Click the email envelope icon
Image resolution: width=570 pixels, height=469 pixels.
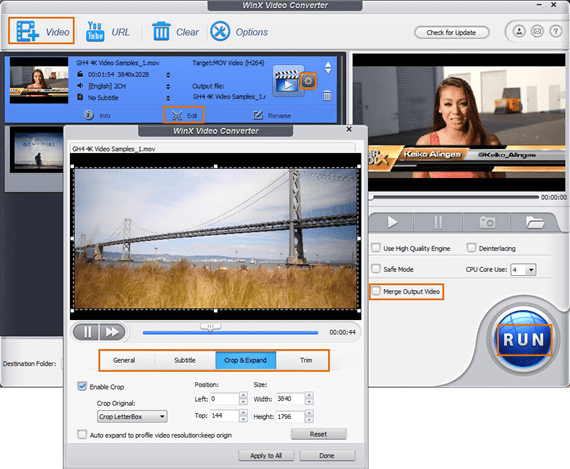click(x=537, y=31)
